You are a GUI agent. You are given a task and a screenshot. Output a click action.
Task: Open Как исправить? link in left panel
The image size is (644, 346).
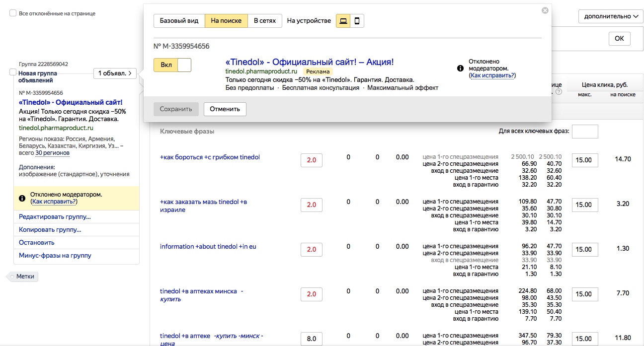point(54,202)
